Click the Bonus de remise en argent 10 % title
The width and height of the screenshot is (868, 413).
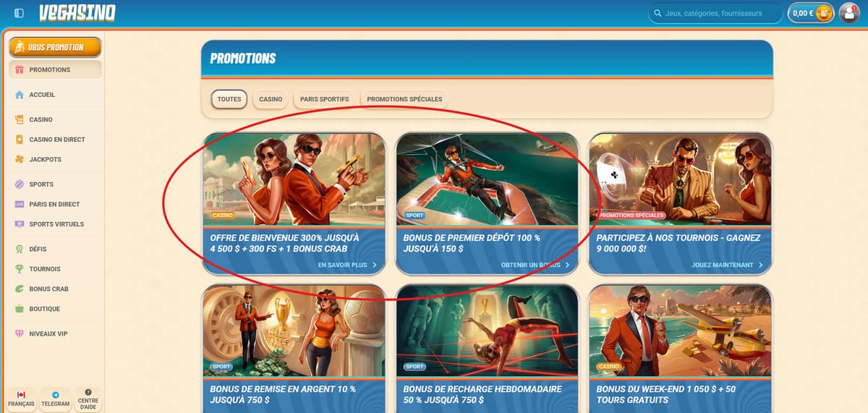tap(283, 394)
